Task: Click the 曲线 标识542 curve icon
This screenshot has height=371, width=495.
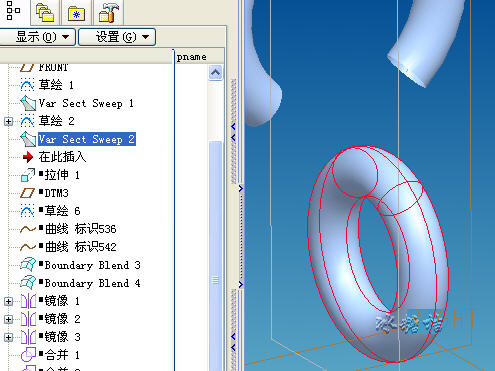Action: [28, 247]
